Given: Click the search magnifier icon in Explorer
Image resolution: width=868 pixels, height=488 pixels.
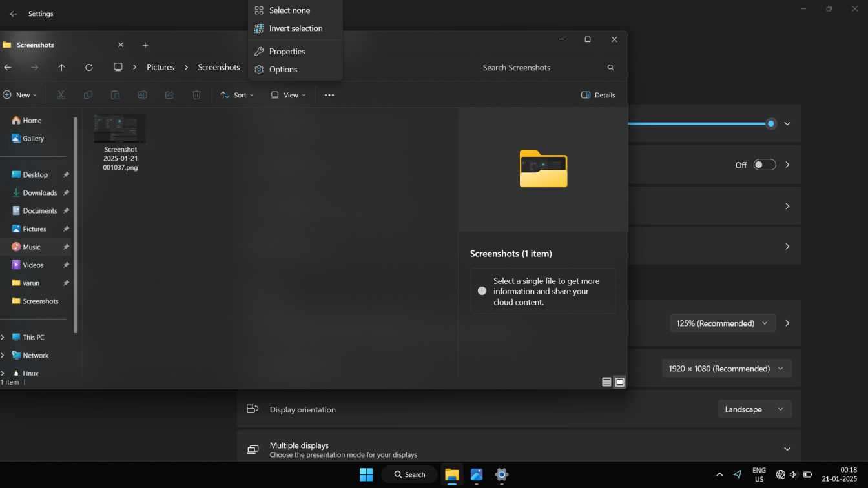Looking at the screenshot, I should (x=610, y=67).
